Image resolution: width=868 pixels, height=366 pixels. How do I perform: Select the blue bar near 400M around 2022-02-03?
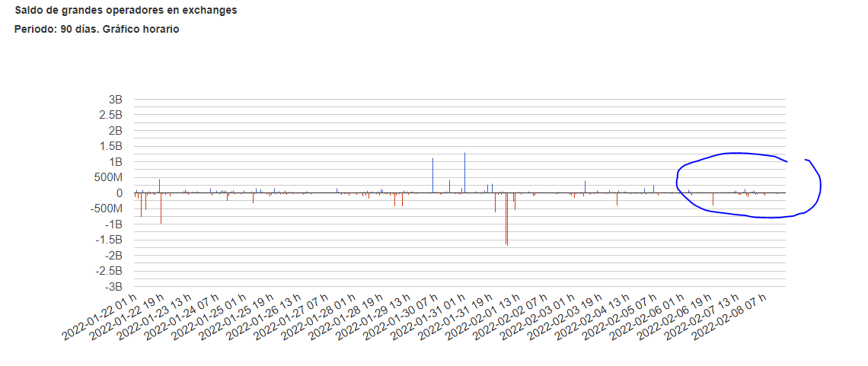coord(585,187)
